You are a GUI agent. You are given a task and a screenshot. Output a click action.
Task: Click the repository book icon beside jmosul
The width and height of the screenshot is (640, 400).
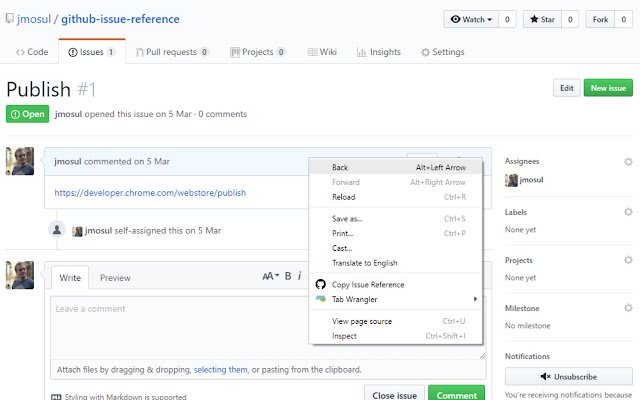point(9,18)
